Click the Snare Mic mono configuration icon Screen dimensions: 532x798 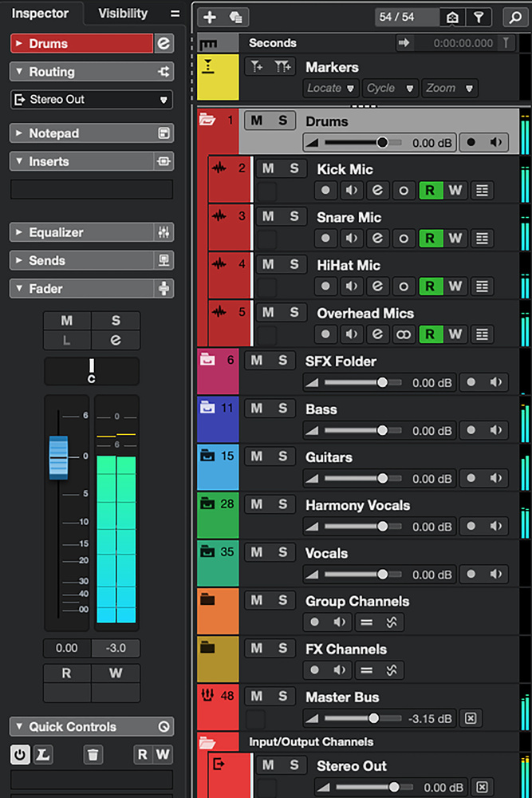404,238
